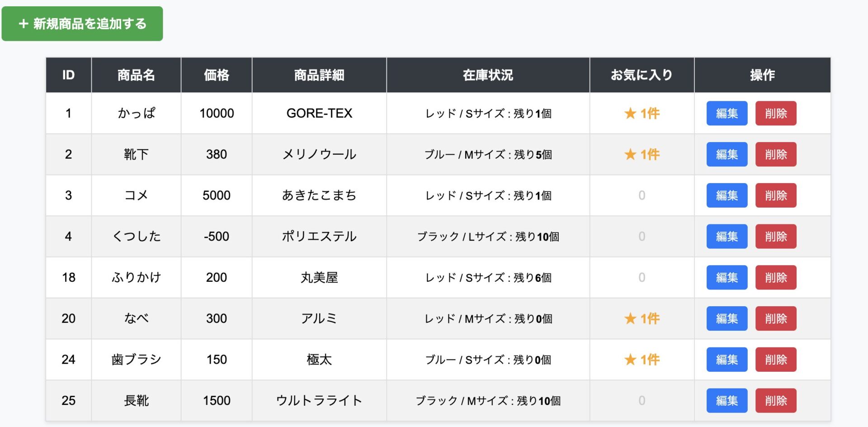Delete the 歯ブラシ product
The image size is (868, 427).
pyautogui.click(x=775, y=360)
